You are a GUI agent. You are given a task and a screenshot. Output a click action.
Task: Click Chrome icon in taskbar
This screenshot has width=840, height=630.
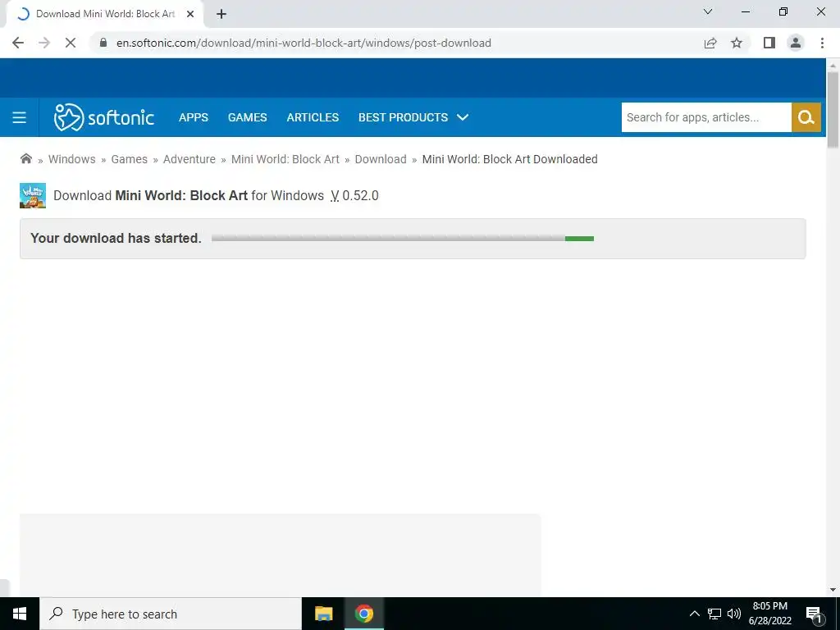pyautogui.click(x=363, y=614)
